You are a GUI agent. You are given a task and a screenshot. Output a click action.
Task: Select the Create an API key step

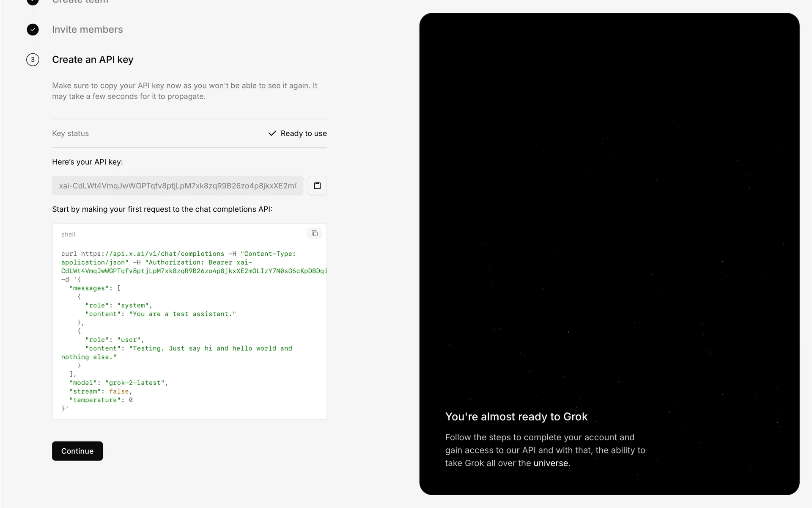click(93, 60)
